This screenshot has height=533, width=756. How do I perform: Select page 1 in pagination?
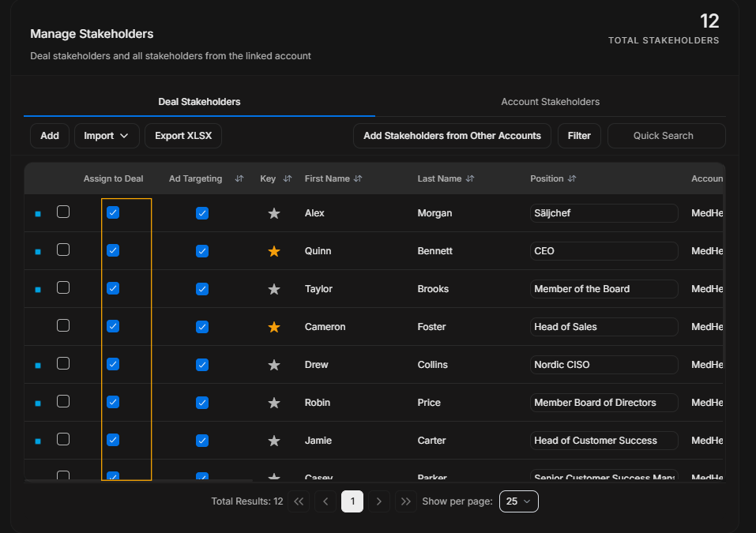coord(352,501)
